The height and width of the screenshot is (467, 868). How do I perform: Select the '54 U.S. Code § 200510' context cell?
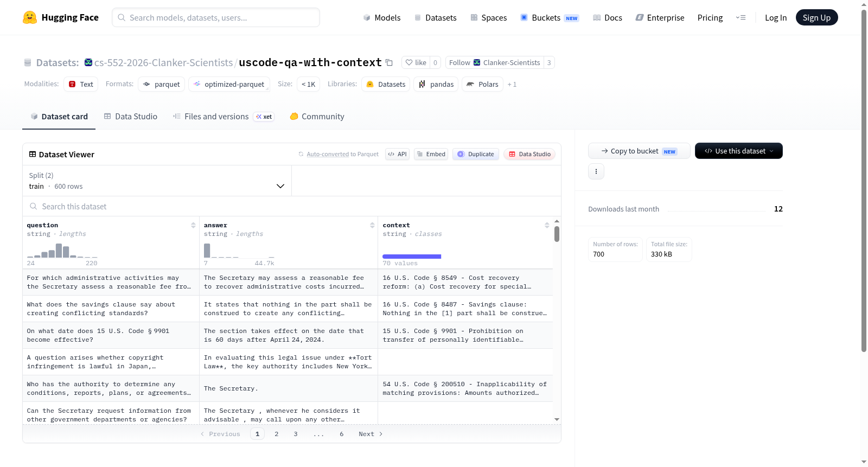coord(465,388)
